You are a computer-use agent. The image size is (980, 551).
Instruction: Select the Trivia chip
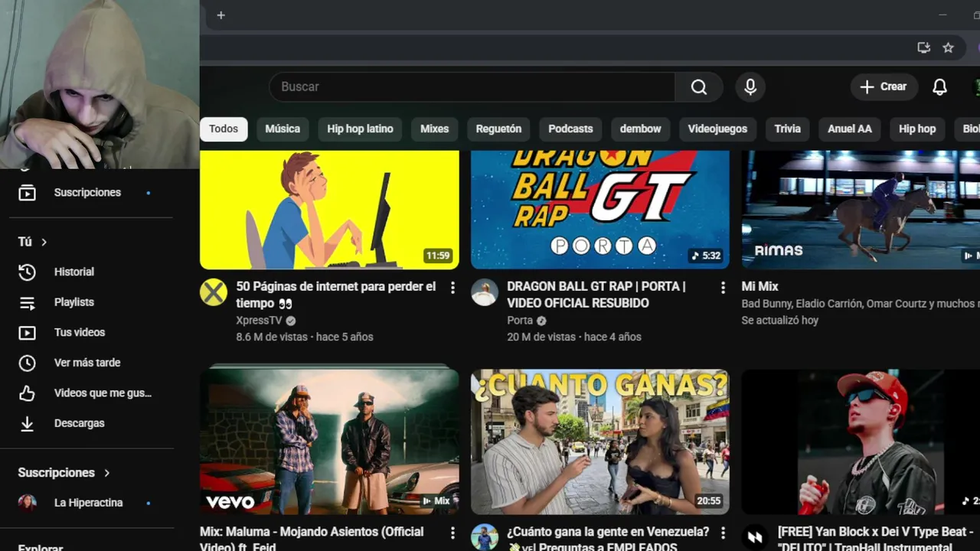coord(787,129)
